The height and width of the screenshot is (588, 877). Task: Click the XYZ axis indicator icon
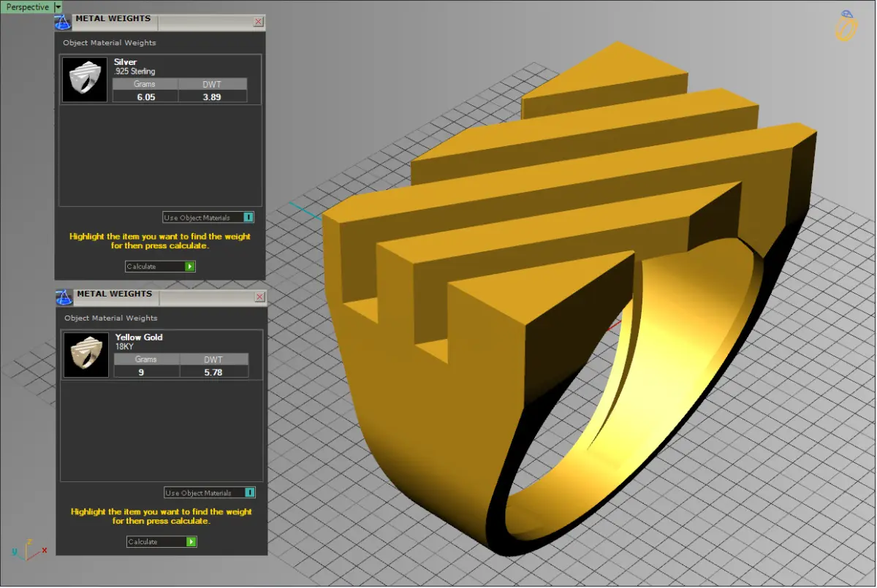tap(29, 549)
